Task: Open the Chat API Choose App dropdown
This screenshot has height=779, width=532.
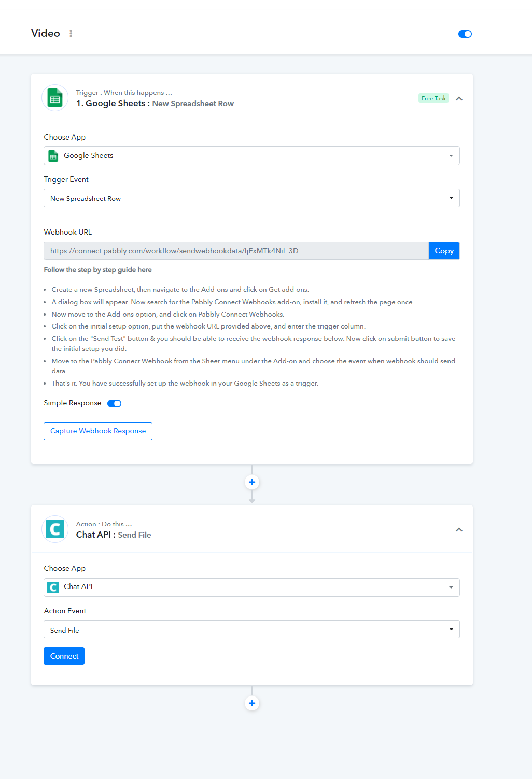Action: (251, 587)
